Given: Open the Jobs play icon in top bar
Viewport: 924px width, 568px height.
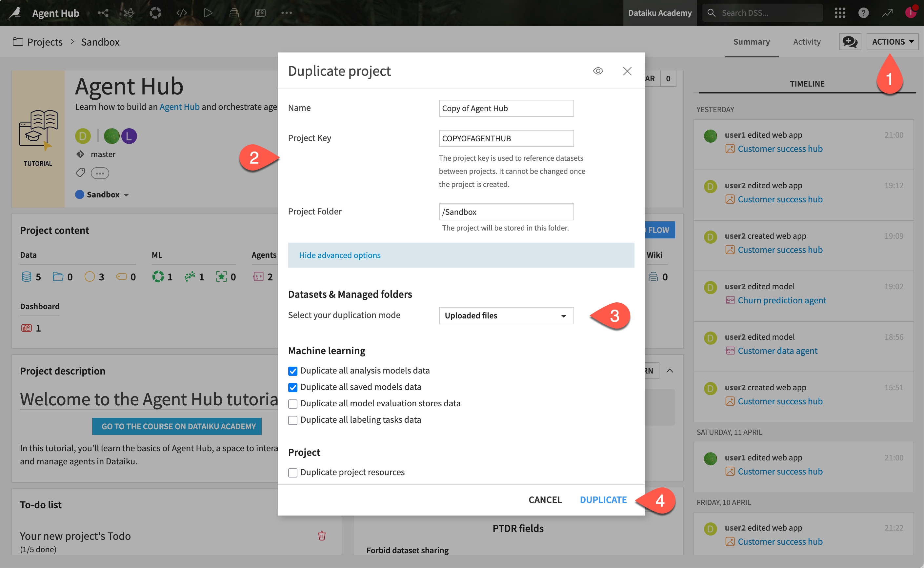Looking at the screenshot, I should pyautogui.click(x=208, y=13).
